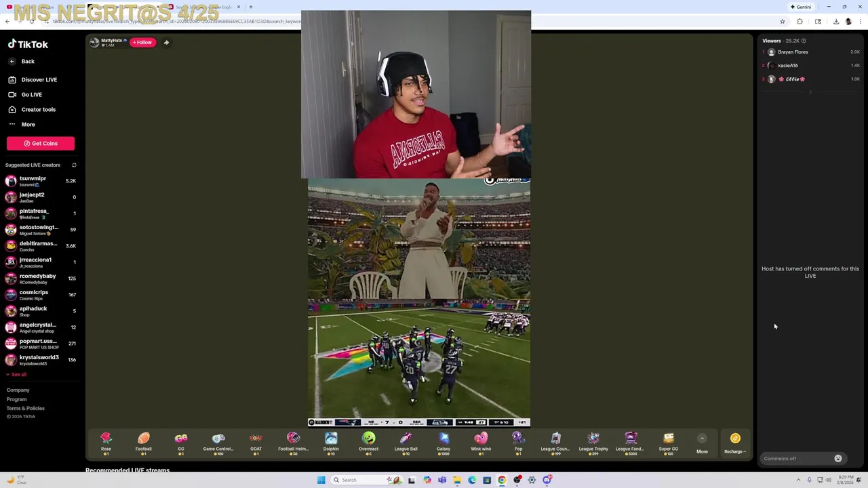
Task: Click the Viewers info icon
Action: click(804, 41)
